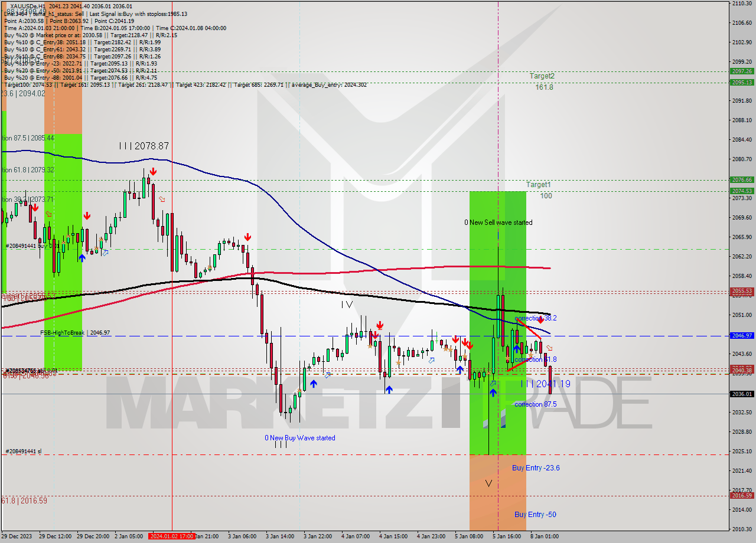Viewport: 756px width, 543px height.
Task: Click the Target2 label
Action: pos(542,76)
